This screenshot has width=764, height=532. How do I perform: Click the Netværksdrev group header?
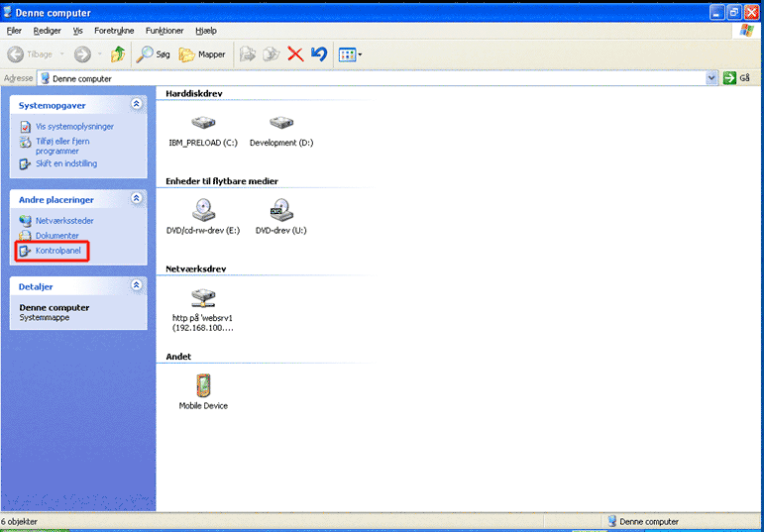pos(196,268)
